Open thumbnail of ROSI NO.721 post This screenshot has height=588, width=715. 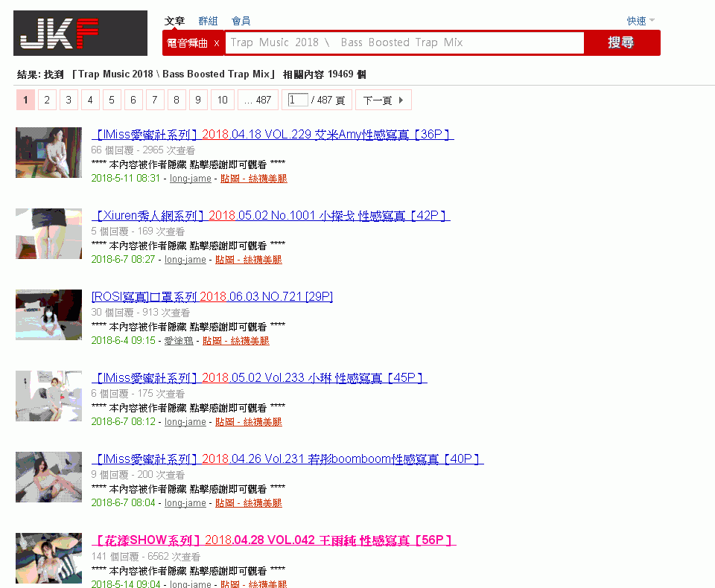click(49, 315)
